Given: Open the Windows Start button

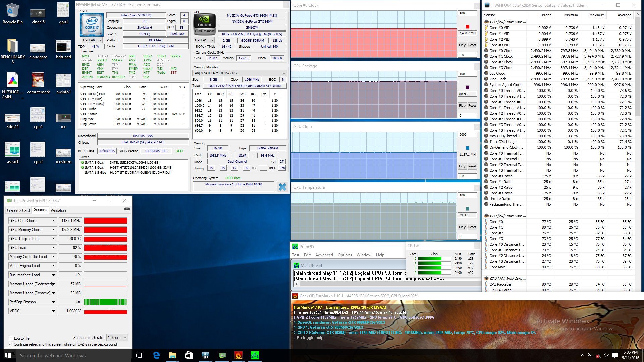Looking at the screenshot, I should 8,355.
